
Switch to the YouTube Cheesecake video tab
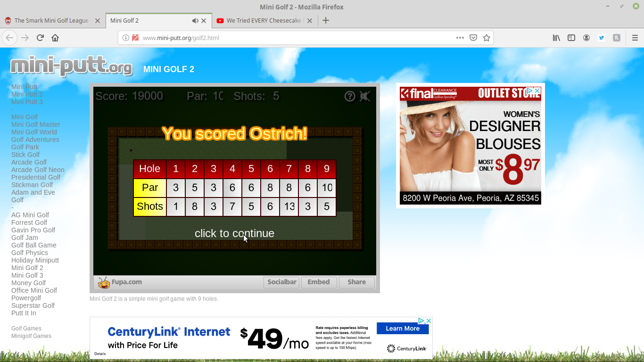point(264,21)
